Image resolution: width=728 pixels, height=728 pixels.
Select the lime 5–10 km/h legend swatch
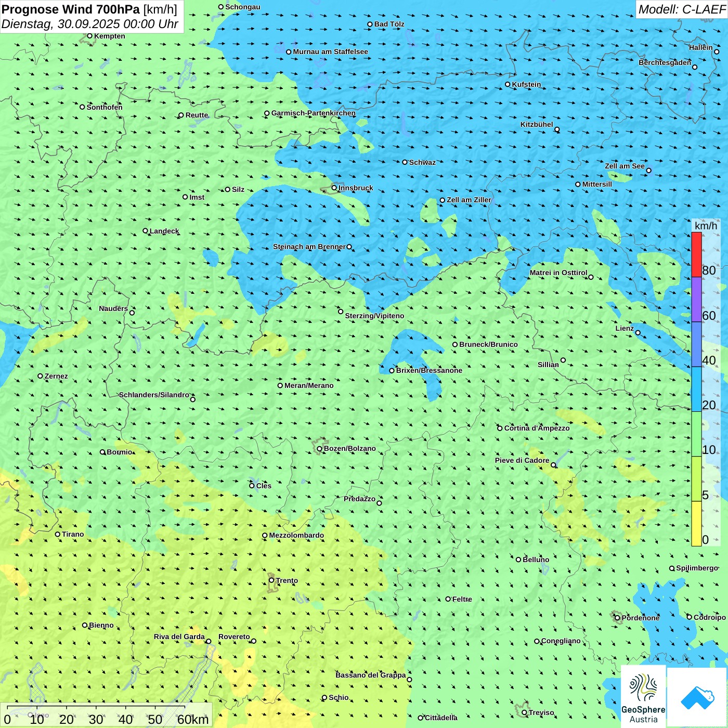click(696, 479)
